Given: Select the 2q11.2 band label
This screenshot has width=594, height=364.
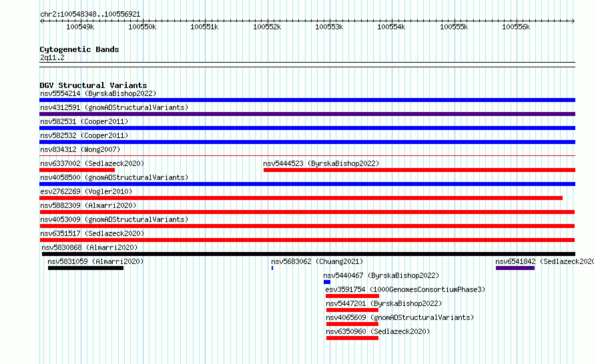Looking at the screenshot, I should (x=52, y=57).
